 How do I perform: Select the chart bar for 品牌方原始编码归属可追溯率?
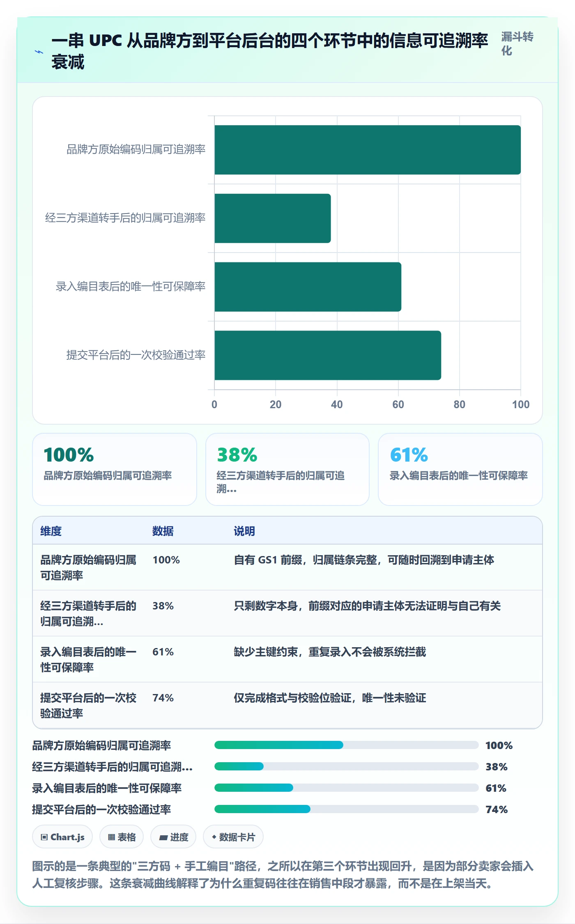368,150
